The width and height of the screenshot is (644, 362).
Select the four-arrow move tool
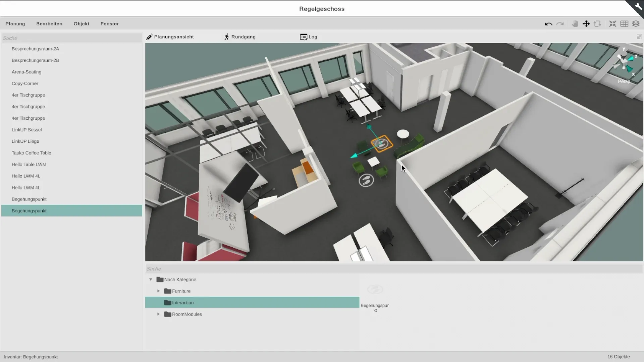pyautogui.click(x=586, y=24)
